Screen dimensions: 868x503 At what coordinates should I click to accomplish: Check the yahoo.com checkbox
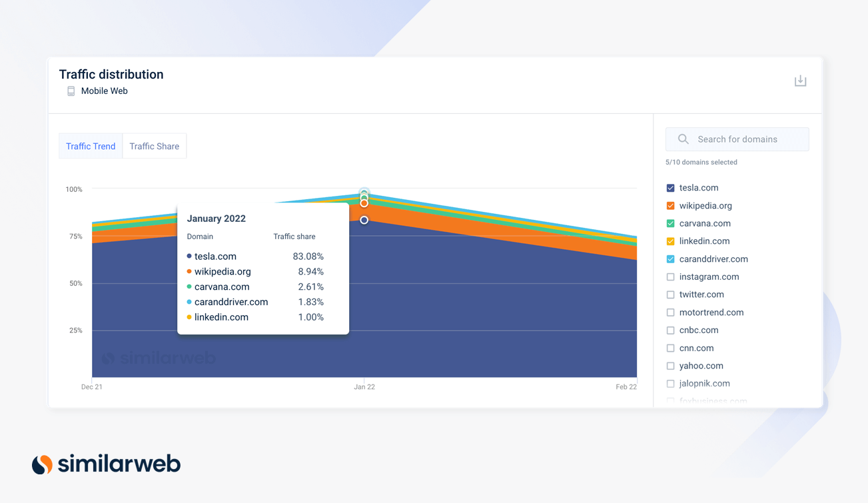[x=671, y=366]
